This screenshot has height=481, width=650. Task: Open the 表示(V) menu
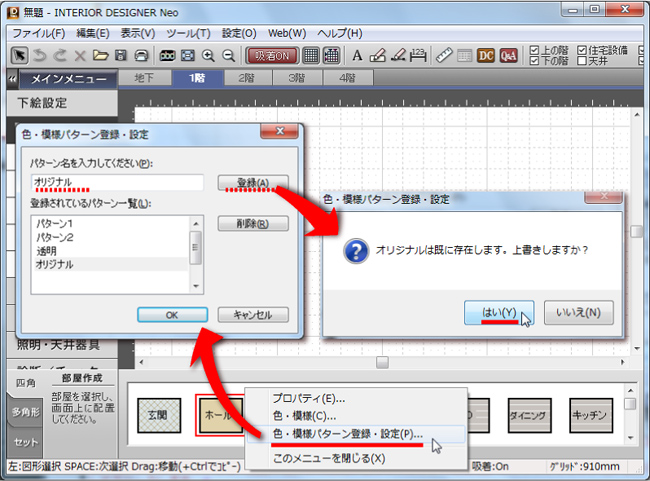point(138,33)
